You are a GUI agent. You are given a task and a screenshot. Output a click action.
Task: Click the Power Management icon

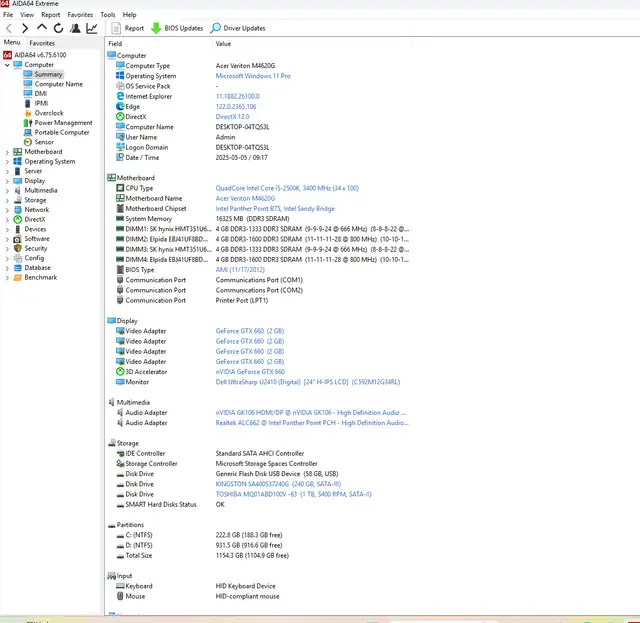[28, 123]
